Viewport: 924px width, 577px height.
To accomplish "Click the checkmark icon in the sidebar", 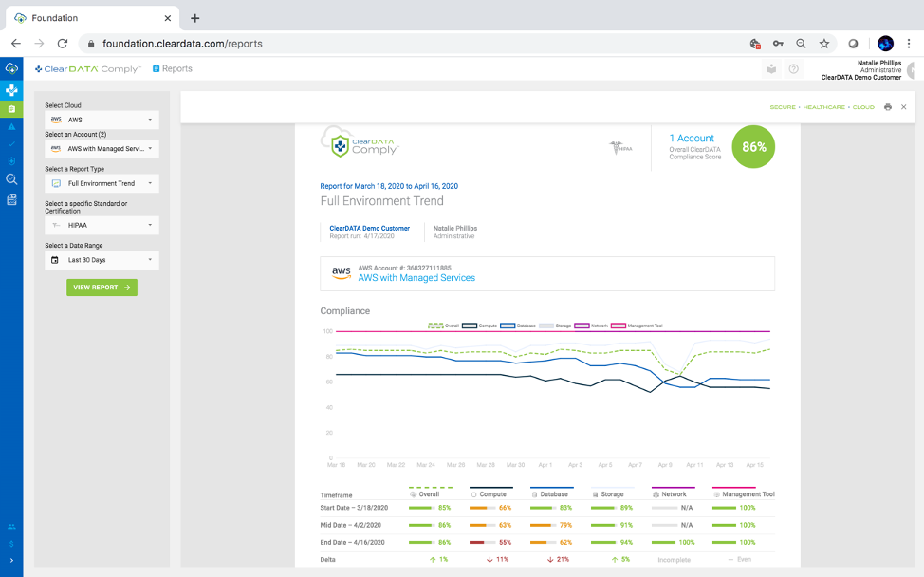I will pyautogui.click(x=11, y=144).
